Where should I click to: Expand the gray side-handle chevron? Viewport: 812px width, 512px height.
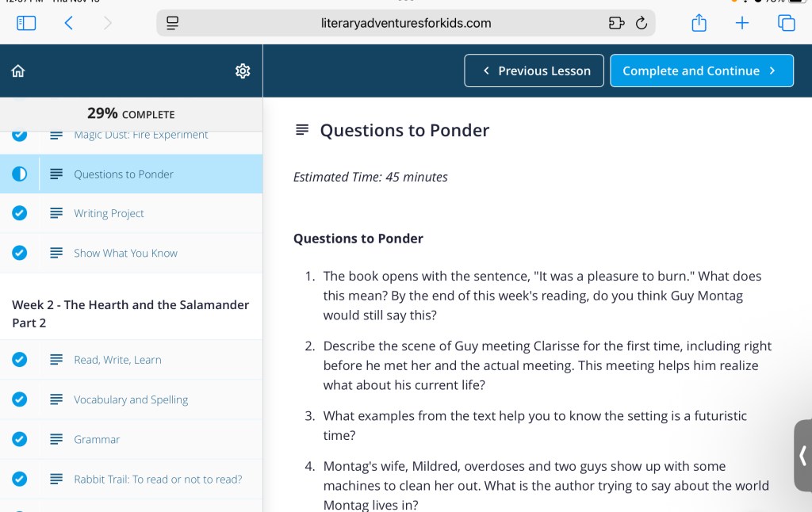click(x=802, y=456)
